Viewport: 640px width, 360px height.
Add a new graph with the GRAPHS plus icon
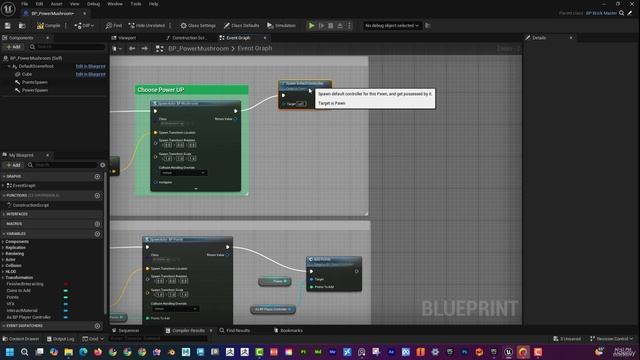coord(97,176)
